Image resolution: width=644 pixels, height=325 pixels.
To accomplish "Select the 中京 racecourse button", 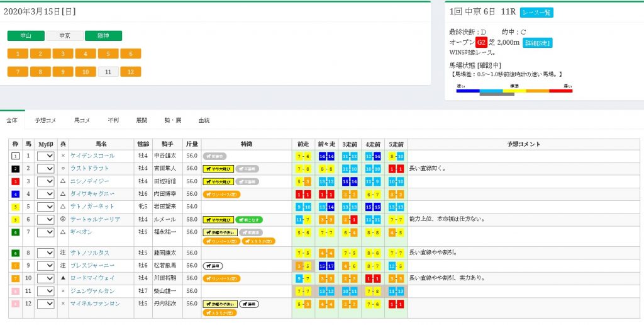I will (65, 36).
